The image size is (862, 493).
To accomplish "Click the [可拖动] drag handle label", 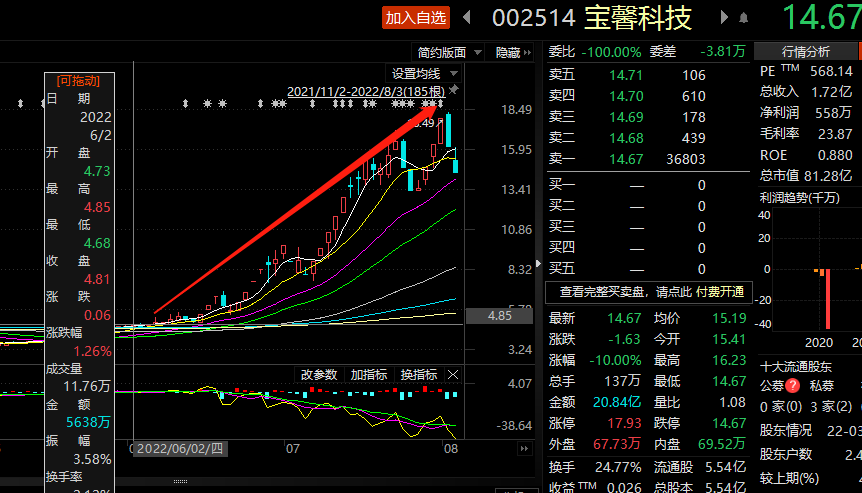I will (x=79, y=81).
